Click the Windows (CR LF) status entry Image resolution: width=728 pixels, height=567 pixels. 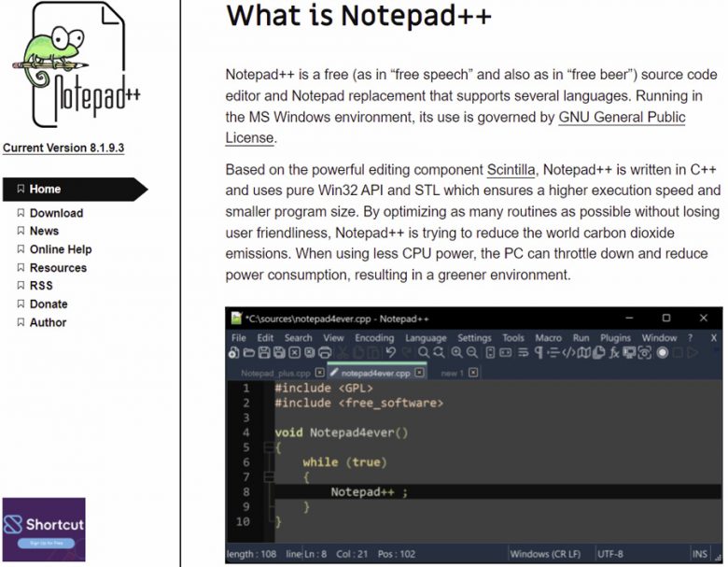(545, 554)
